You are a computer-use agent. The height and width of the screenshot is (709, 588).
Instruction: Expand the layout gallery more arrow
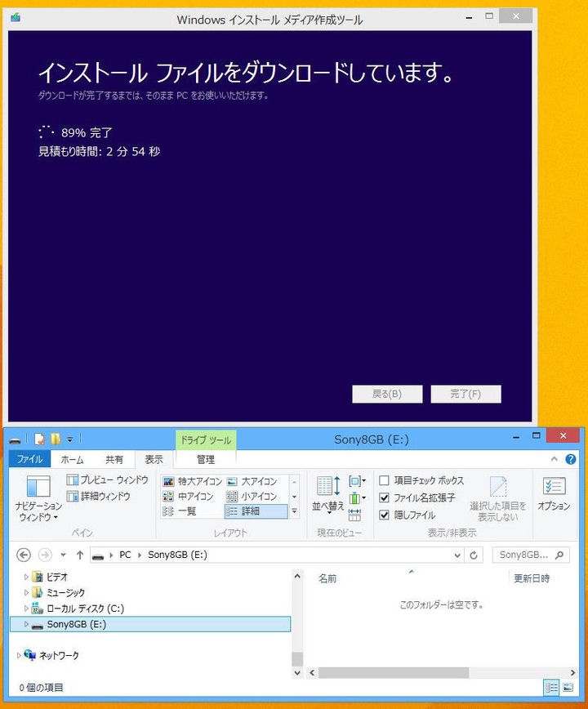[294, 511]
